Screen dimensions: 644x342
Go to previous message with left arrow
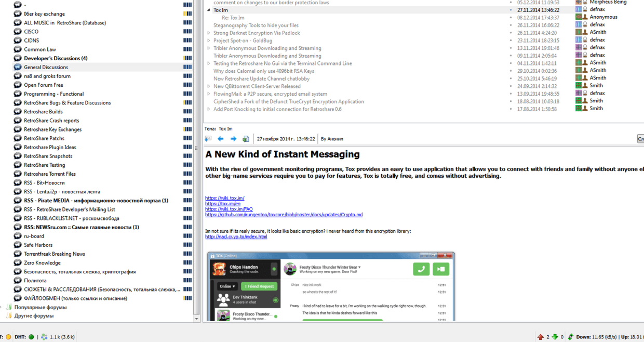[221, 139]
